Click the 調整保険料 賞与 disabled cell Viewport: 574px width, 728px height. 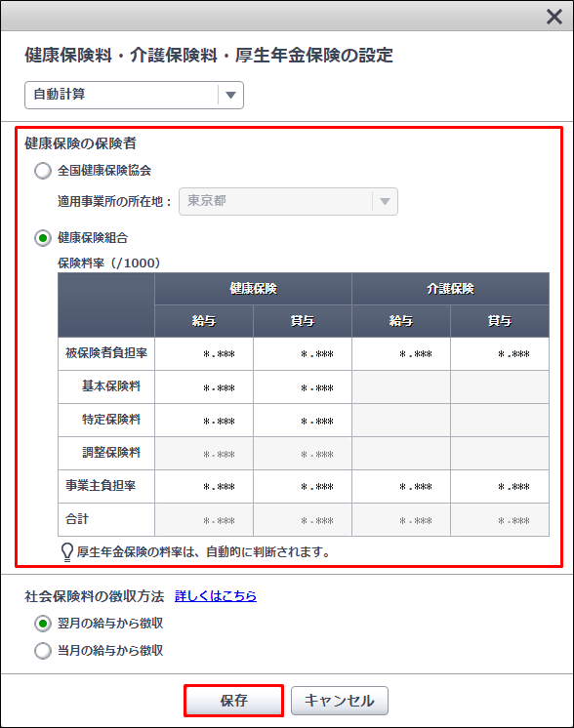coord(303,454)
